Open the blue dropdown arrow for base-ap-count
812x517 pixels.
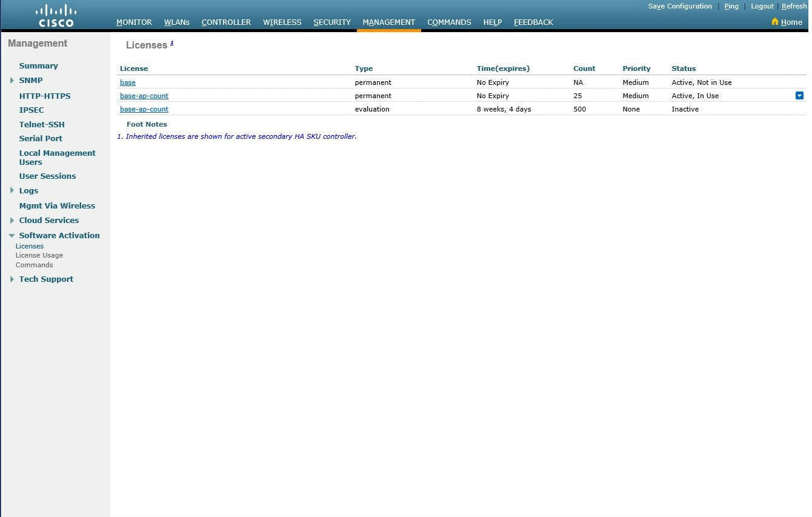click(x=799, y=96)
